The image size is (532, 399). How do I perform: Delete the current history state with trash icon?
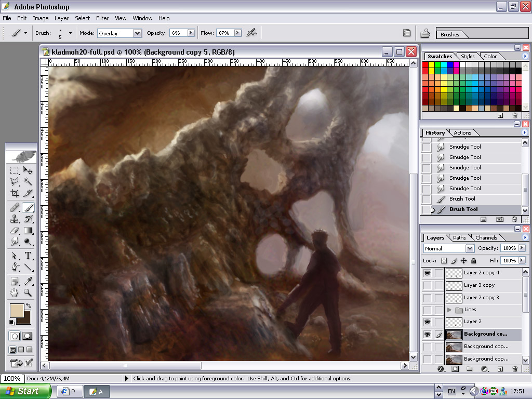click(514, 220)
